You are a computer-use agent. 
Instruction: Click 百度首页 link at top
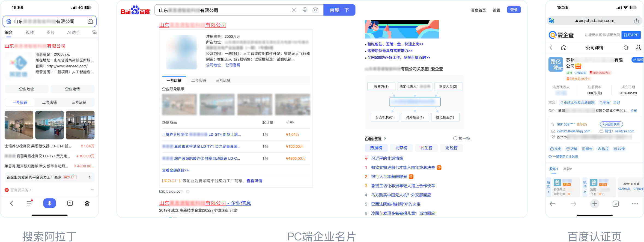pyautogui.click(x=478, y=10)
